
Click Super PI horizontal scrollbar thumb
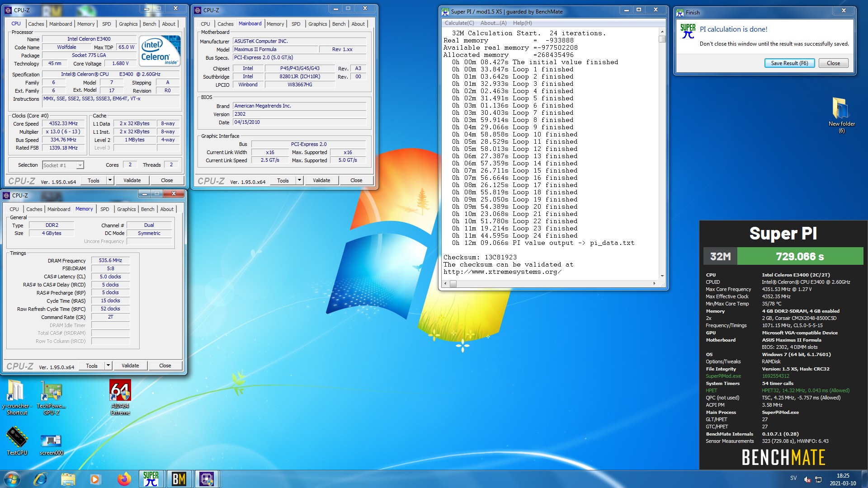pyautogui.click(x=453, y=283)
